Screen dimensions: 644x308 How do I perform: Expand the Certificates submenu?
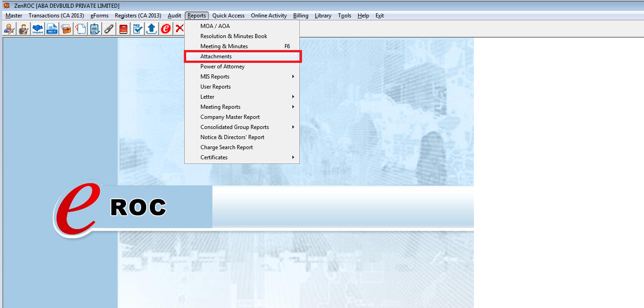242,157
